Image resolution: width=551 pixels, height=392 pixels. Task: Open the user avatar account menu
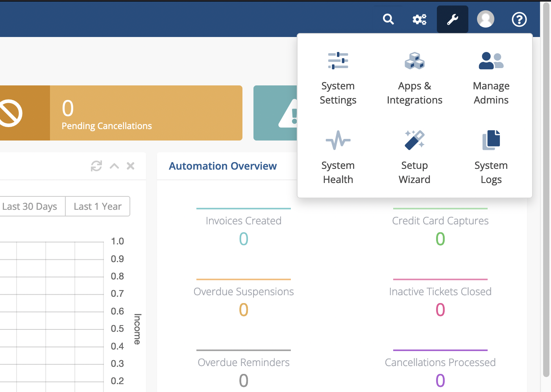point(485,19)
